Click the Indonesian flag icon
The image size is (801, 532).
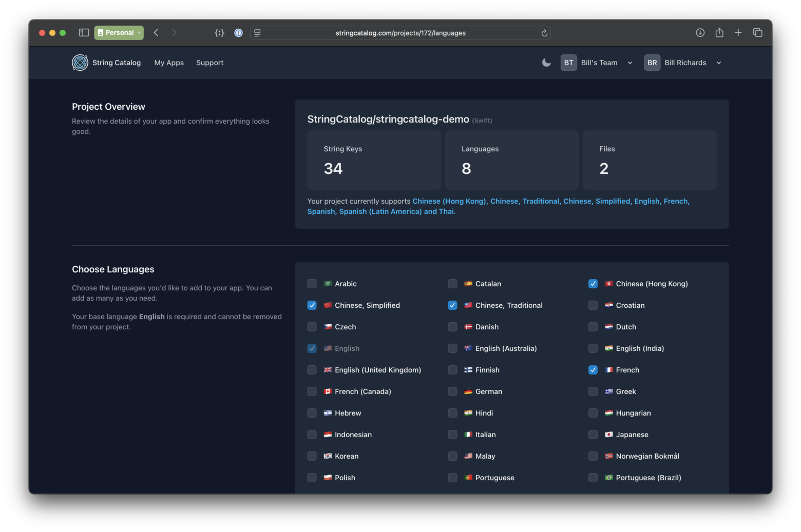coord(328,435)
